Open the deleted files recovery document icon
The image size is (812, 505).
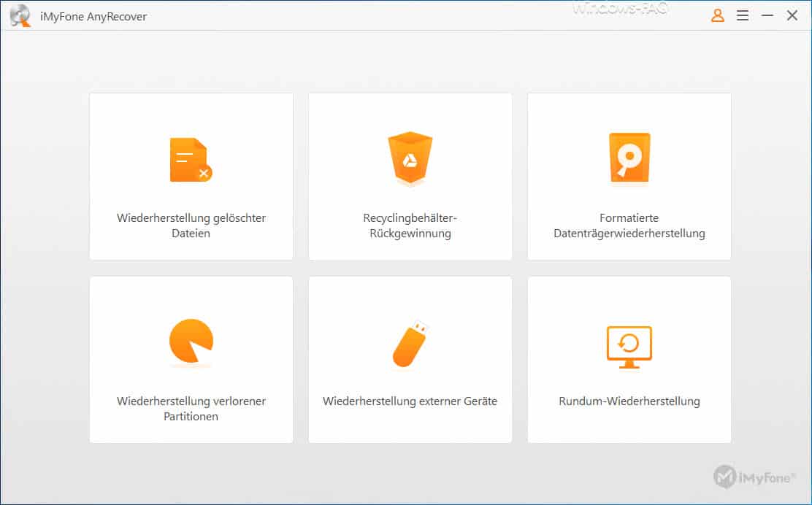[x=191, y=160]
